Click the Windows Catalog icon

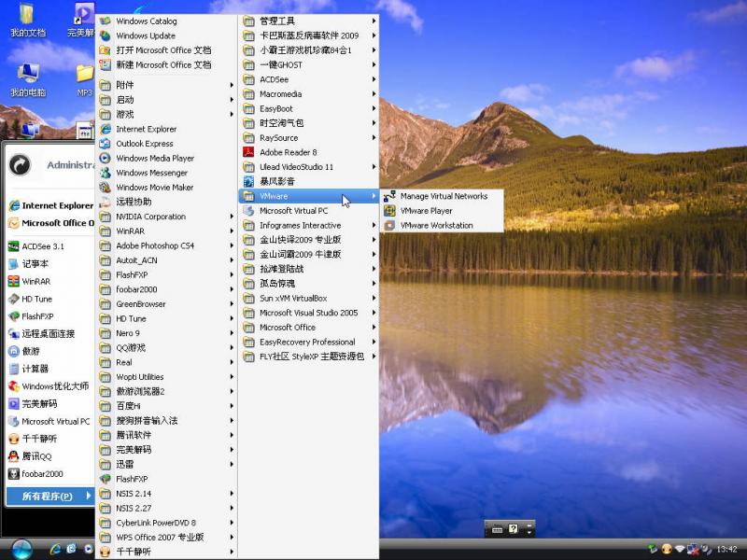tap(105, 21)
